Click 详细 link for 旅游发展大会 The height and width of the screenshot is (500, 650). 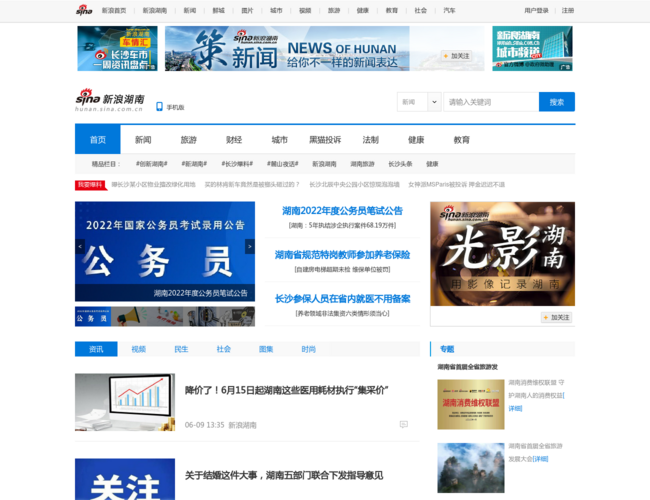point(541,459)
